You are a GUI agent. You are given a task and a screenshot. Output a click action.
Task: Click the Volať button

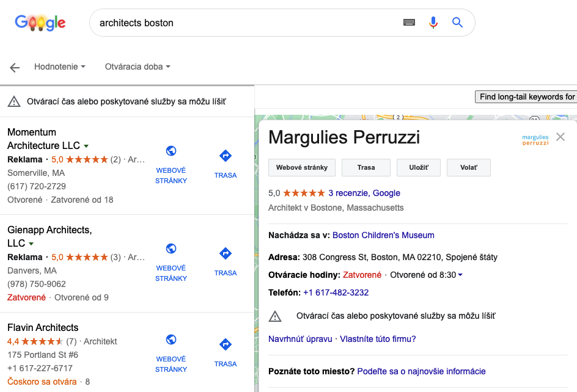click(468, 167)
